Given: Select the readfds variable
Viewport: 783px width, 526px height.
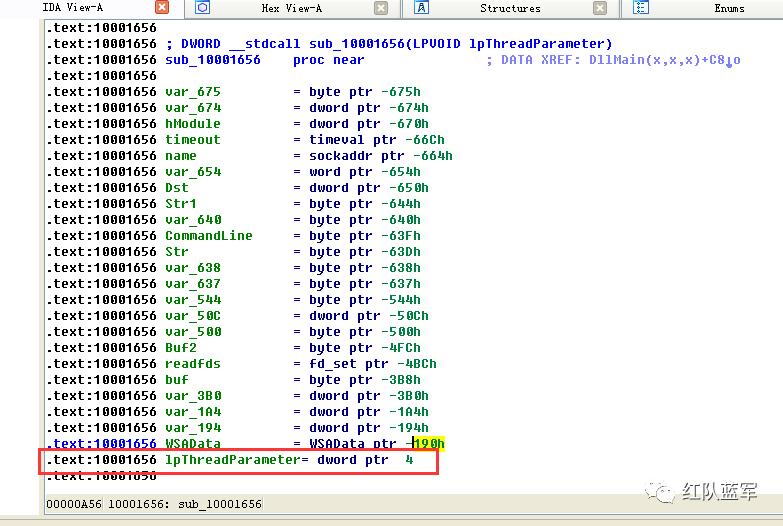Looking at the screenshot, I should coord(193,364).
